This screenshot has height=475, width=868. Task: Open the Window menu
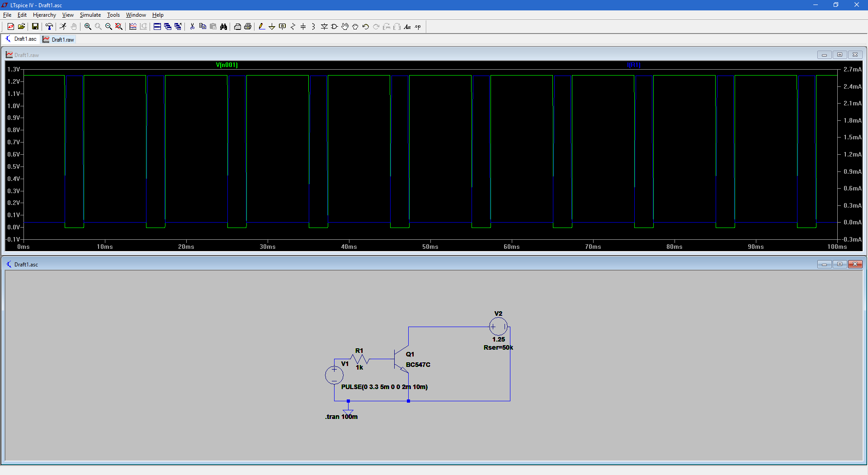[x=136, y=15]
